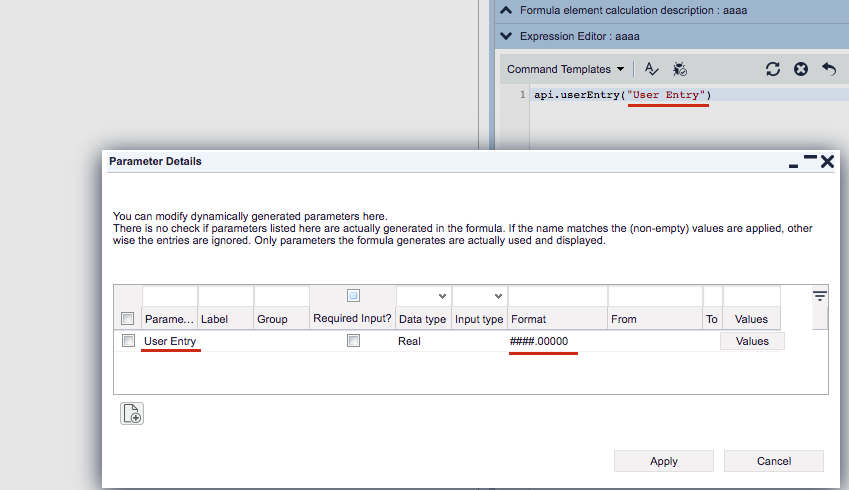Click the add new parameter icon
849x490 pixels.
(132, 413)
